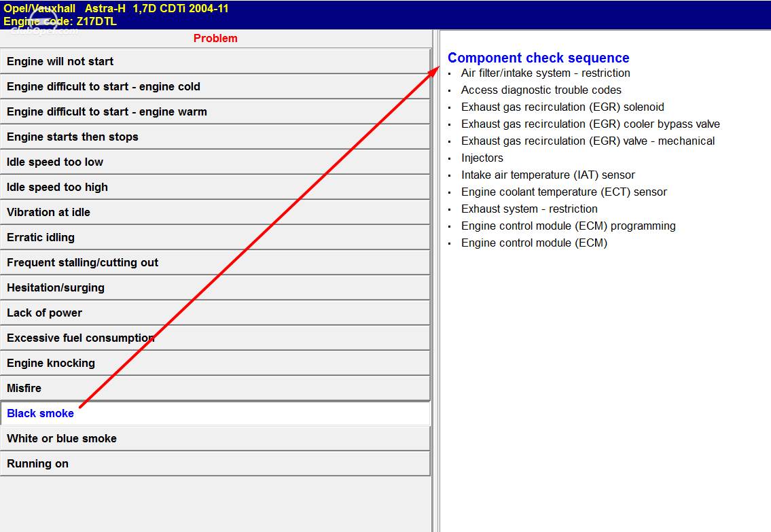Choose the 'Hesitation/surging' row
This screenshot has width=771, height=532.
[x=215, y=287]
